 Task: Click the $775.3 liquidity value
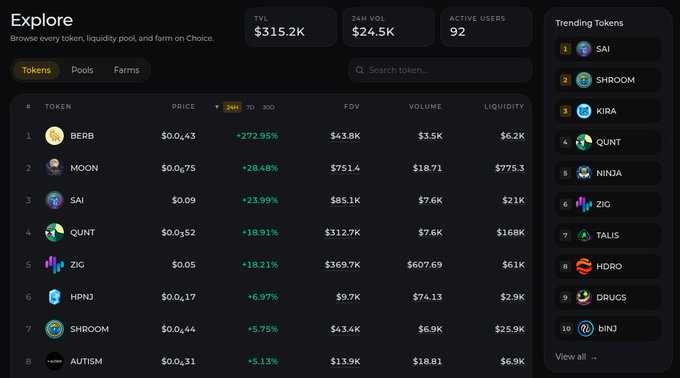[510, 168]
